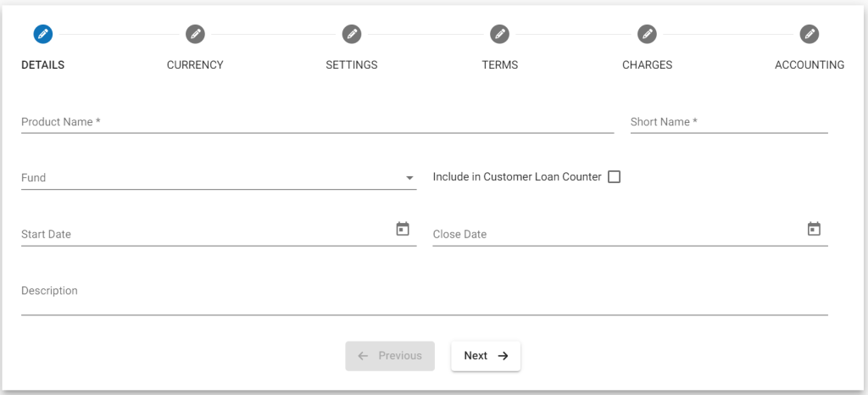Switch to the CURRENCY step label
Viewport: 868px width, 395px height.
click(x=195, y=65)
